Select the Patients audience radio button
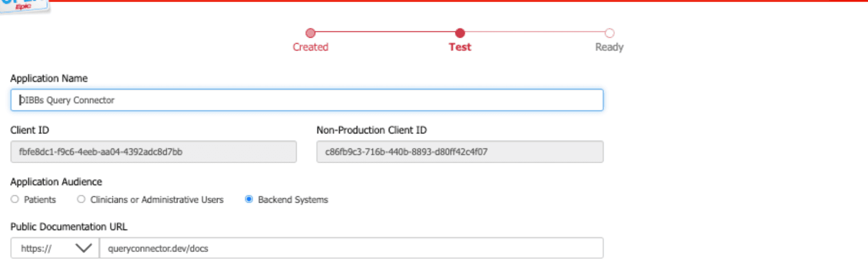 [15, 199]
